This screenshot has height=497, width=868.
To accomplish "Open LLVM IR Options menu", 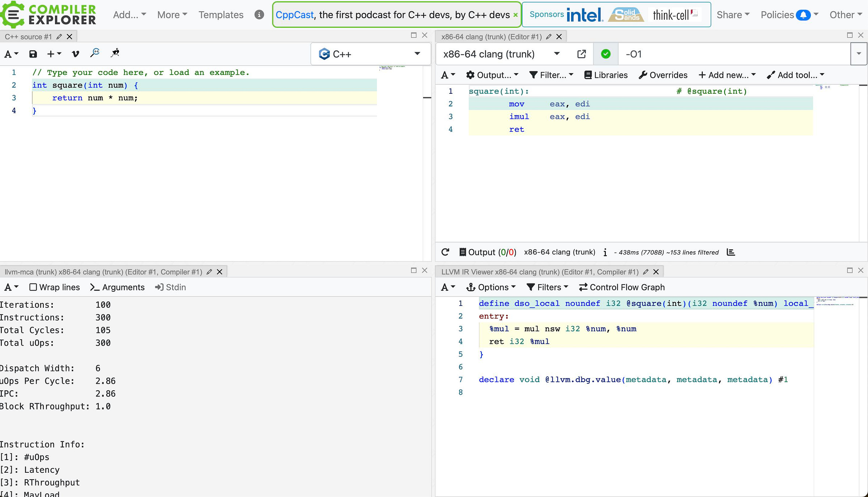I will 491,287.
